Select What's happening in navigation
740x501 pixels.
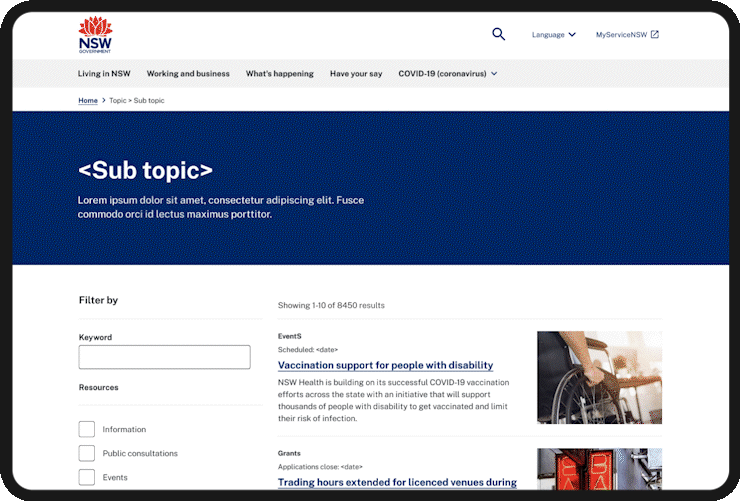pos(279,74)
